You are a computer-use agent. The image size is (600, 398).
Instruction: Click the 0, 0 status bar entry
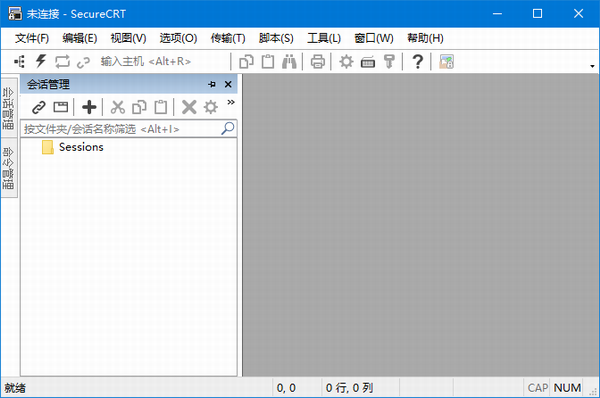[286, 388]
